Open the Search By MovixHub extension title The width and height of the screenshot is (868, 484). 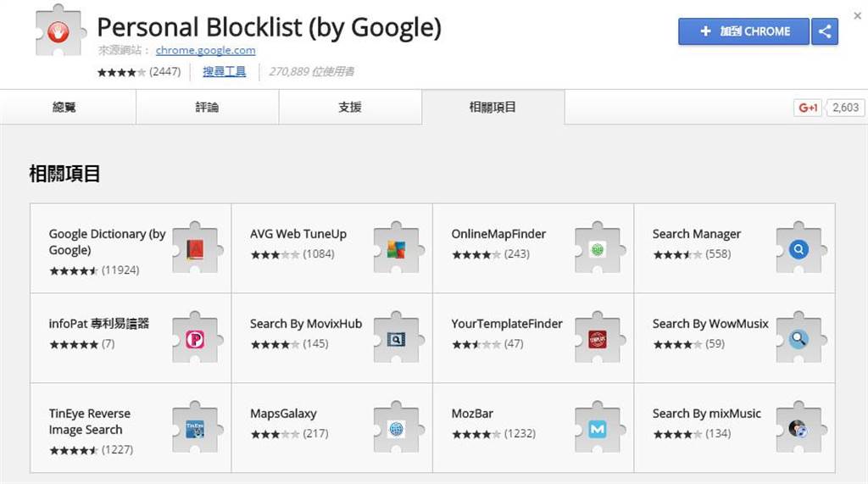pyautogui.click(x=305, y=324)
